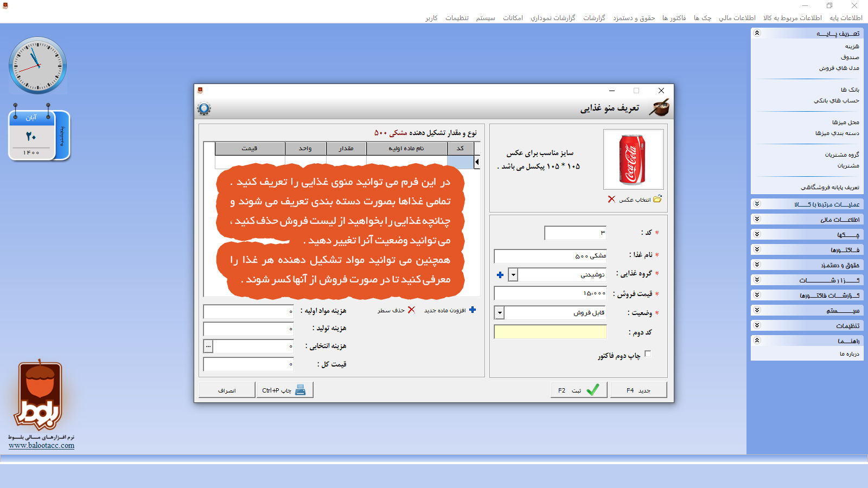The height and width of the screenshot is (488, 868).
Task: Click the gear icon in dialog header
Action: 204,108
